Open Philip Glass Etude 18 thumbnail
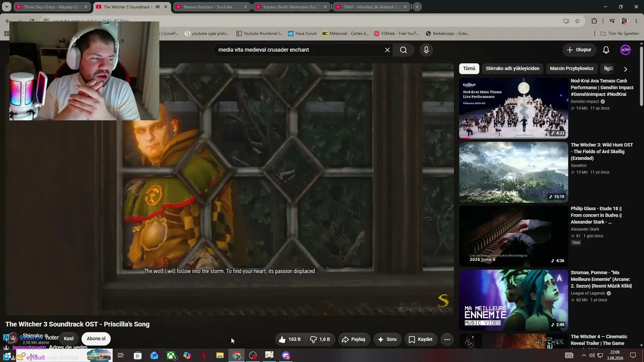This screenshot has width=644, height=362. click(x=513, y=236)
